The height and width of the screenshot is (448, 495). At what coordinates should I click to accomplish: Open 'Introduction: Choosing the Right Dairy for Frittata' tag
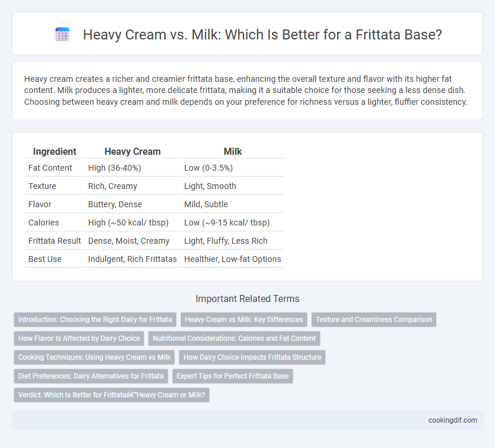pos(95,320)
